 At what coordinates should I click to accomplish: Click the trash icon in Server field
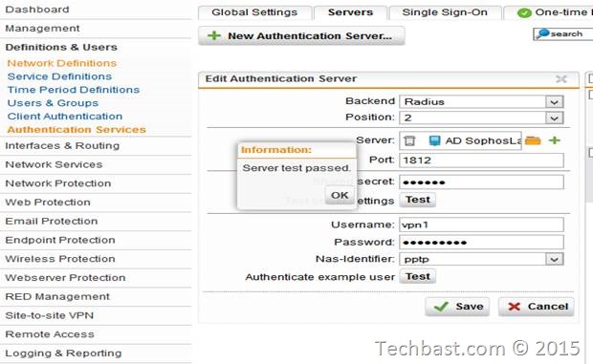pos(409,140)
